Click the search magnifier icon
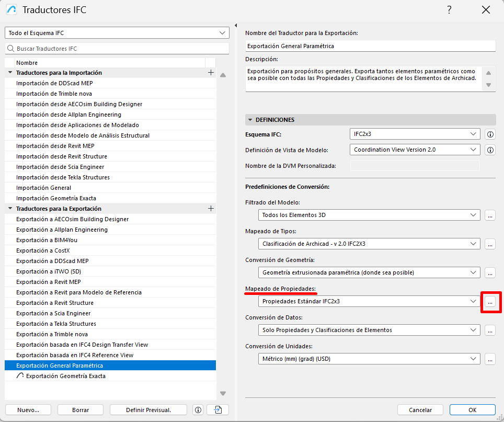504x422 pixels. 10,49
